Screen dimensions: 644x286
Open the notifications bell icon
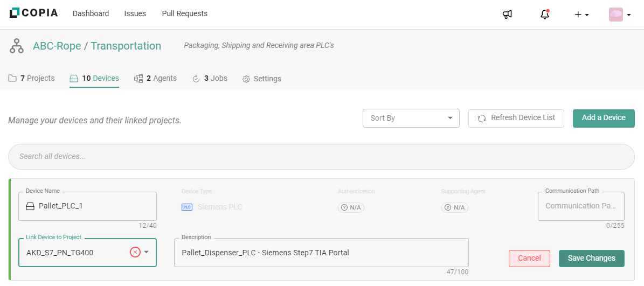click(545, 15)
